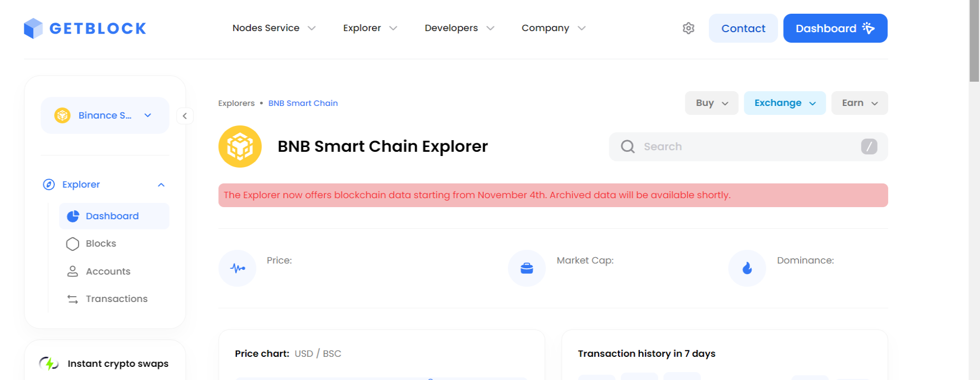Open the Nodes Service menu

(x=274, y=28)
